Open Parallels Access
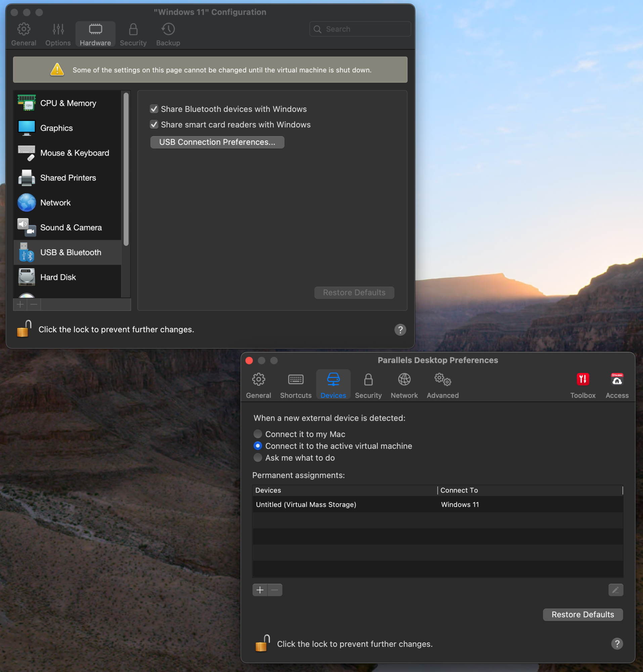The image size is (643, 672). click(x=617, y=386)
